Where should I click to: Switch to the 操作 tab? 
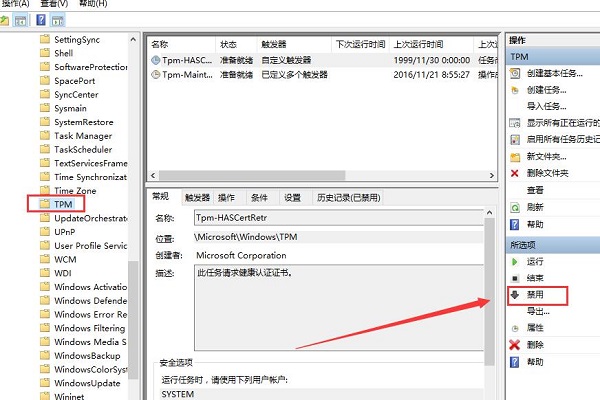pyautogui.click(x=227, y=198)
